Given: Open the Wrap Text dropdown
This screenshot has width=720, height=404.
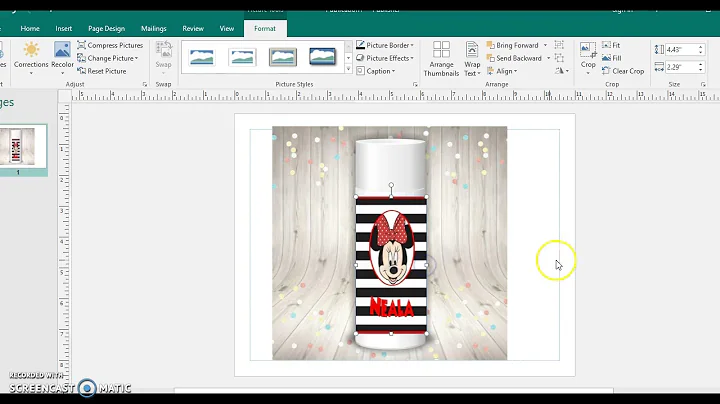Looking at the screenshot, I should 472,59.
